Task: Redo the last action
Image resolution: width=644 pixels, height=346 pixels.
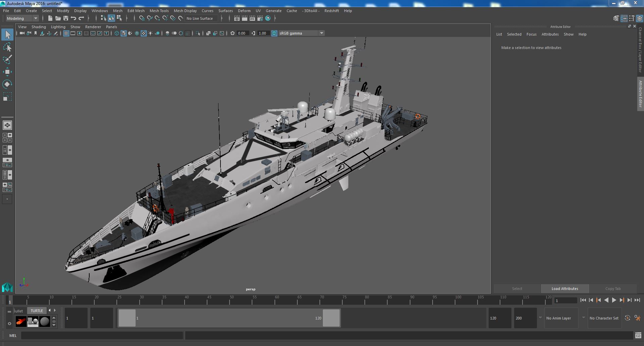Action: coord(81,18)
